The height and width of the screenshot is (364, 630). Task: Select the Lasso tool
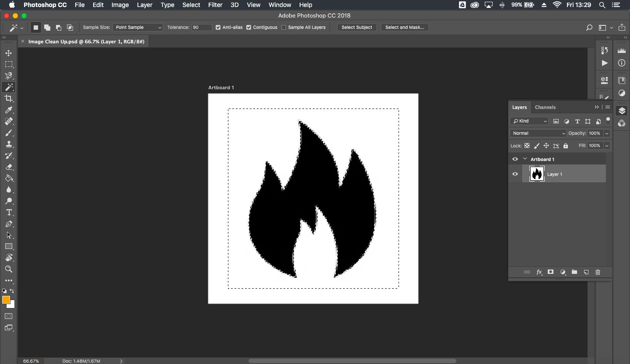(8, 76)
